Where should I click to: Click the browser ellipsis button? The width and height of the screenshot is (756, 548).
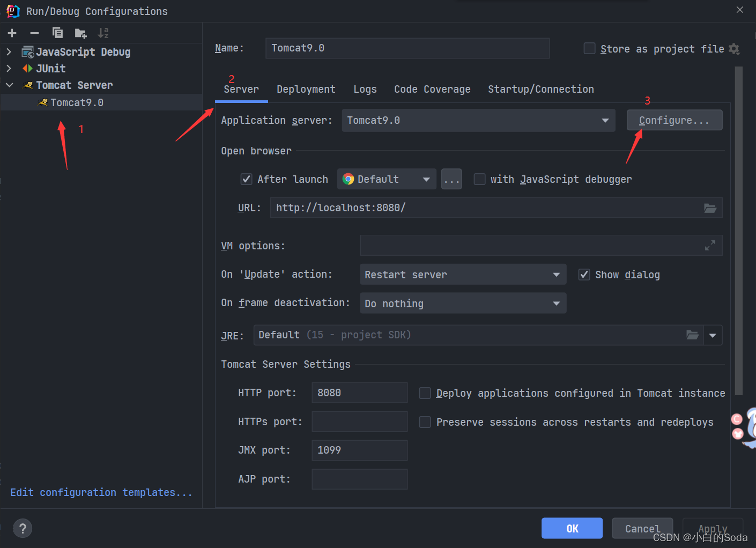(x=451, y=179)
